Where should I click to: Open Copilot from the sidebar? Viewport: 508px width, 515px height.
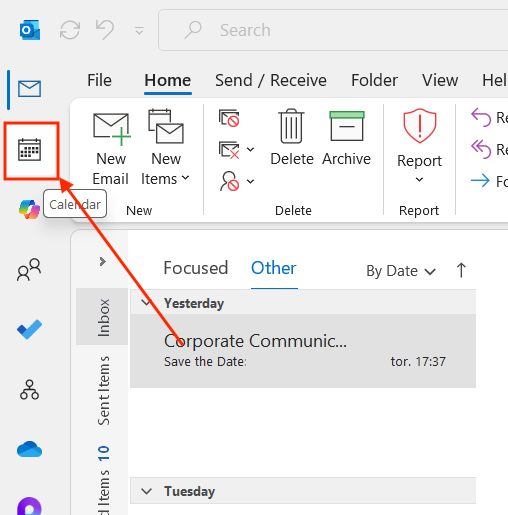pos(29,209)
